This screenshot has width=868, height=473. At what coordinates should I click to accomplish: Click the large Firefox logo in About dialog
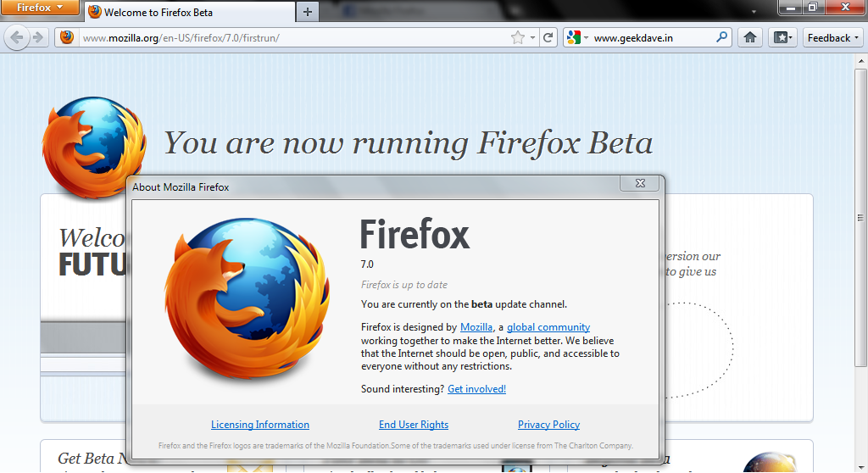[x=247, y=299]
